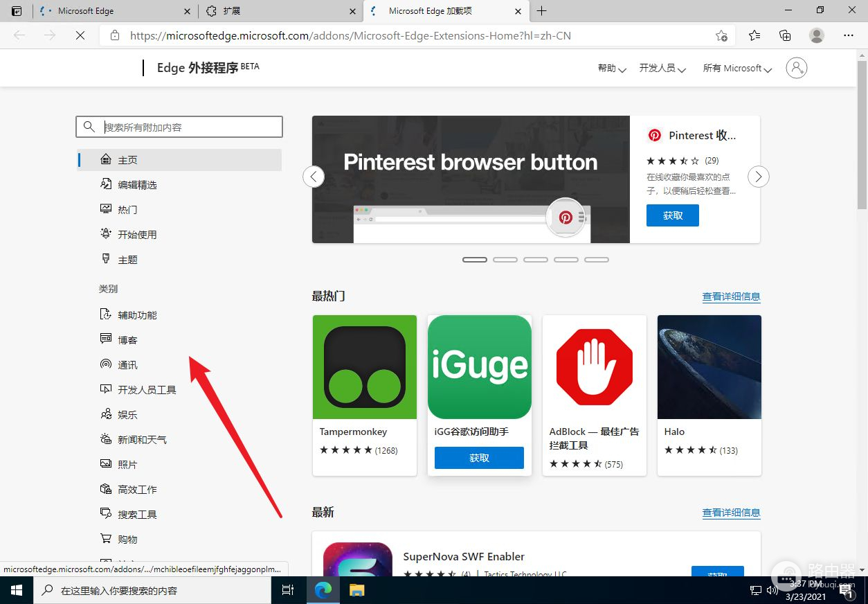Screen dimensions: 868x604
Task: Click 获取 button for Pinterest extension
Action: click(x=672, y=215)
